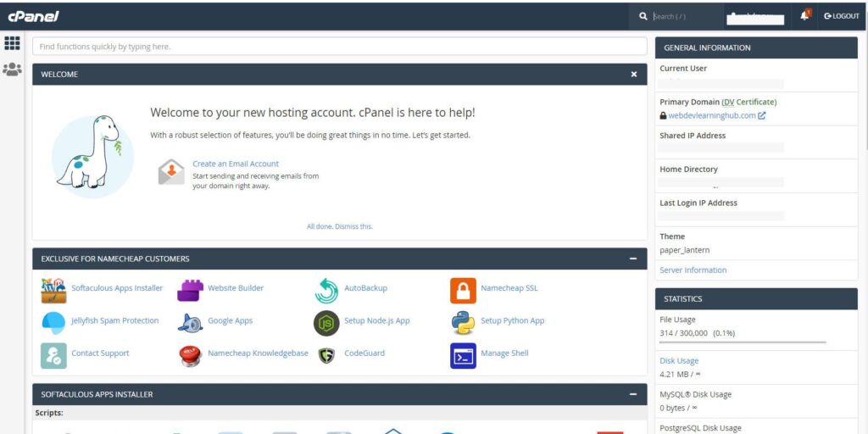
Task: Click the Setup Python App icon
Action: coord(463,323)
